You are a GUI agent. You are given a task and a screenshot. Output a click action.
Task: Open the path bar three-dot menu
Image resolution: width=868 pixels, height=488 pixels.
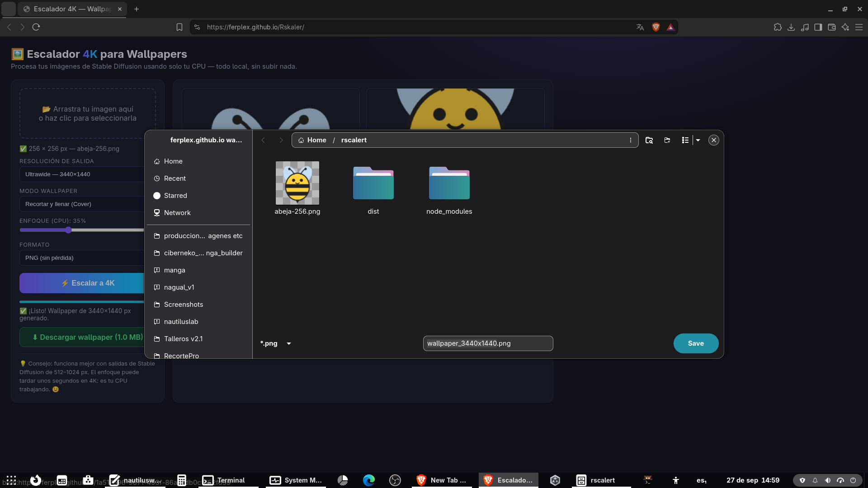630,140
